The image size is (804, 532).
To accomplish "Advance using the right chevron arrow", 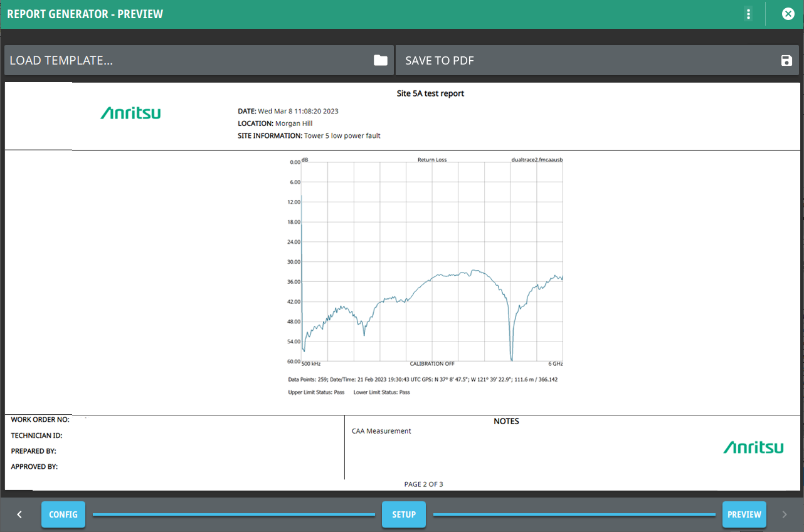I will (x=784, y=514).
